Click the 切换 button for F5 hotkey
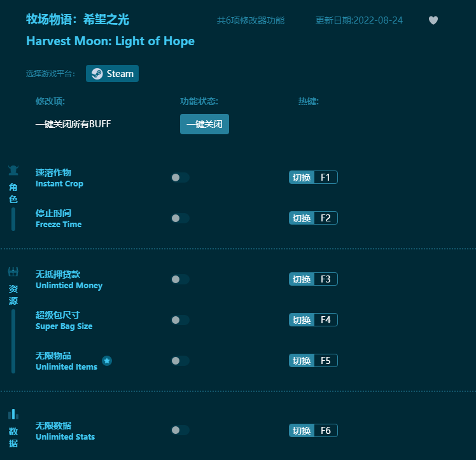 coord(302,361)
